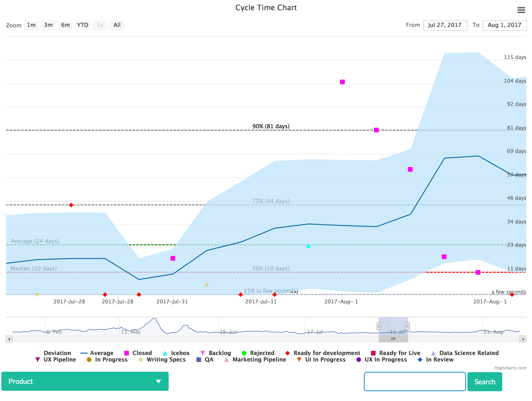Screen dimensions: 532x401
Task: Toggle the UX Pipeline series in the legend
Action: [38, 360]
